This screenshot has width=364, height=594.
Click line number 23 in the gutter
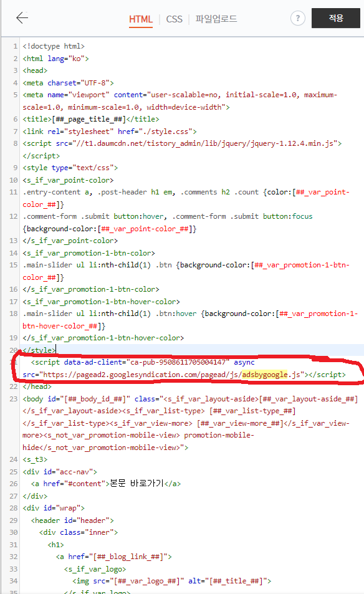[14, 399]
